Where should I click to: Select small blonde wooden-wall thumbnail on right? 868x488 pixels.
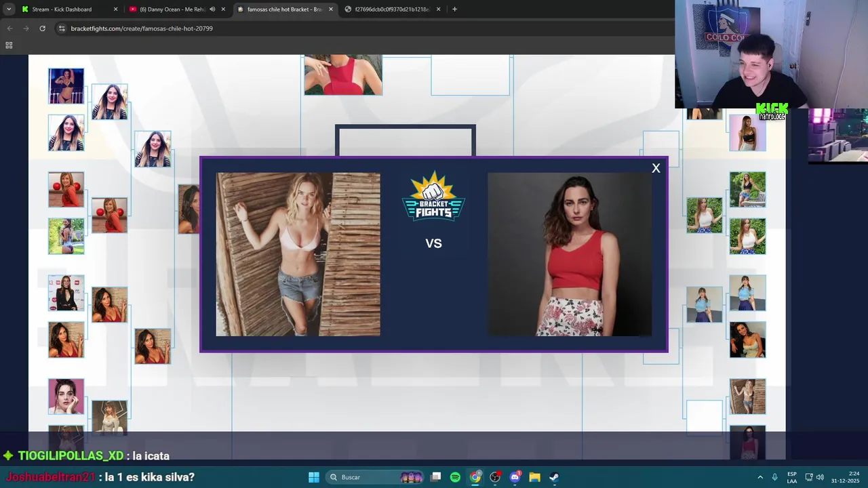click(747, 396)
